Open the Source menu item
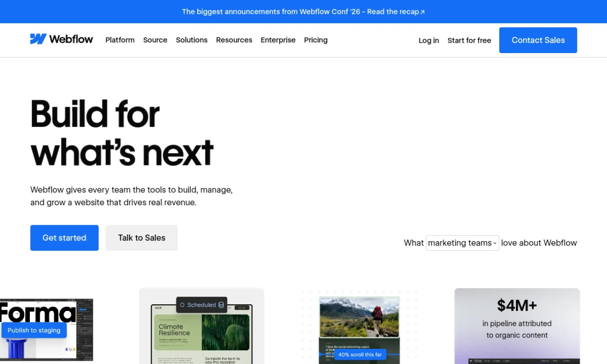 [x=155, y=40]
